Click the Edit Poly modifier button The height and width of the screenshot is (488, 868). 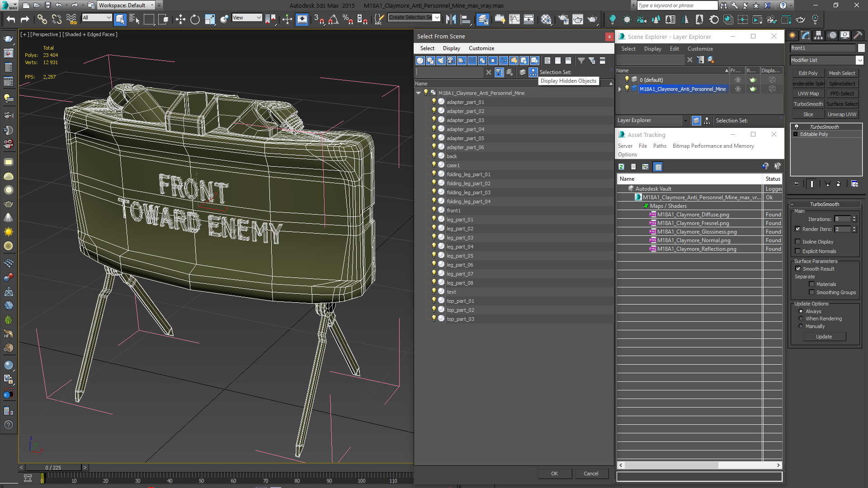[x=808, y=73]
